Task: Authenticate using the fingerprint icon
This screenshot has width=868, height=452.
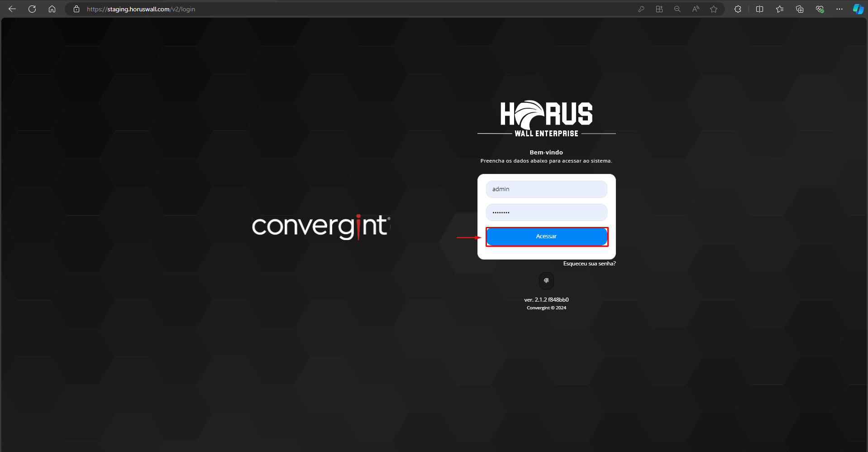Action: [546, 281]
